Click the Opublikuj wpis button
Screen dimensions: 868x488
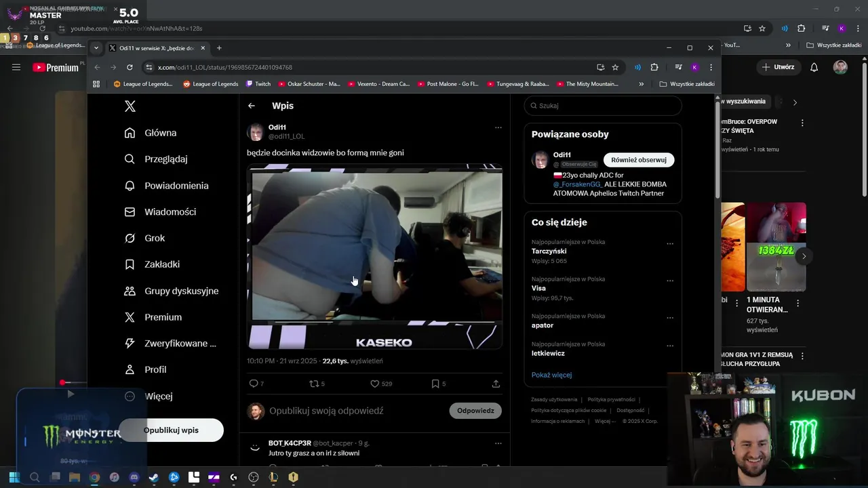click(171, 430)
